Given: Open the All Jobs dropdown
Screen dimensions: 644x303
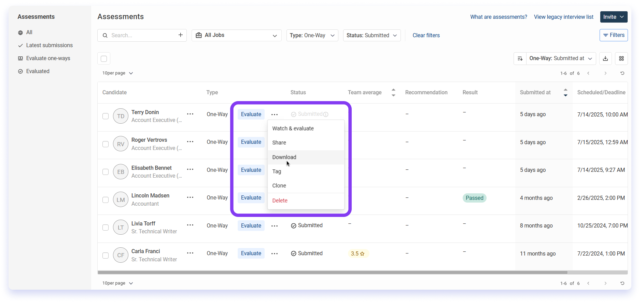Looking at the screenshot, I should 236,35.
